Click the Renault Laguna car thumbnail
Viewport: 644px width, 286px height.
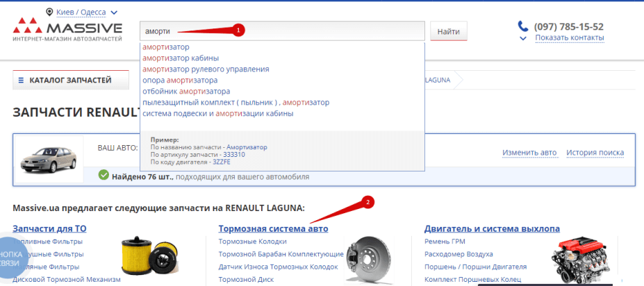coord(49,160)
